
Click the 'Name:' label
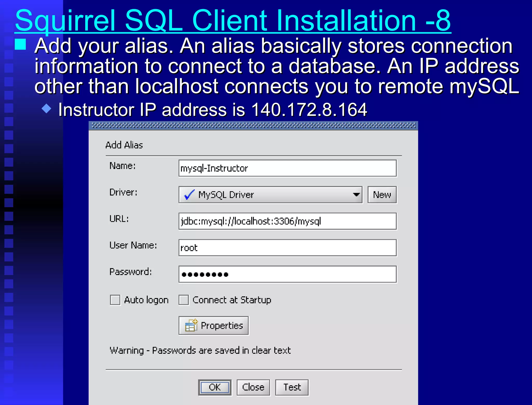123,166
